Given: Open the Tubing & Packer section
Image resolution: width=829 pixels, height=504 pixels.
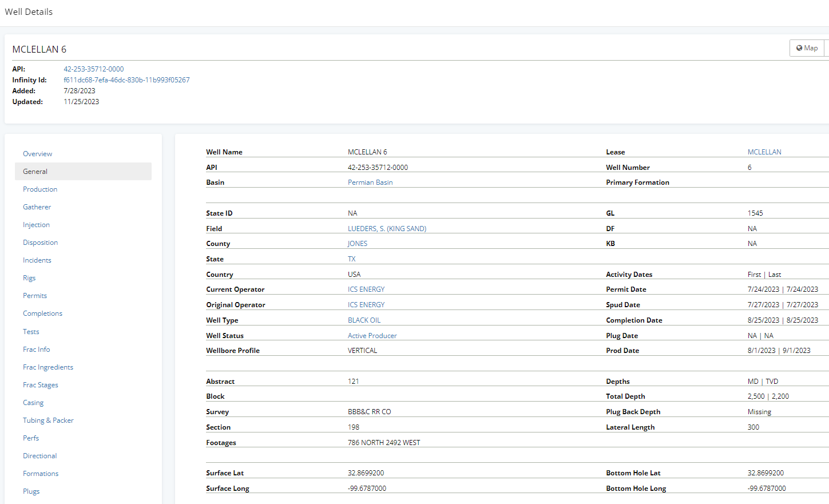Looking at the screenshot, I should (x=48, y=420).
